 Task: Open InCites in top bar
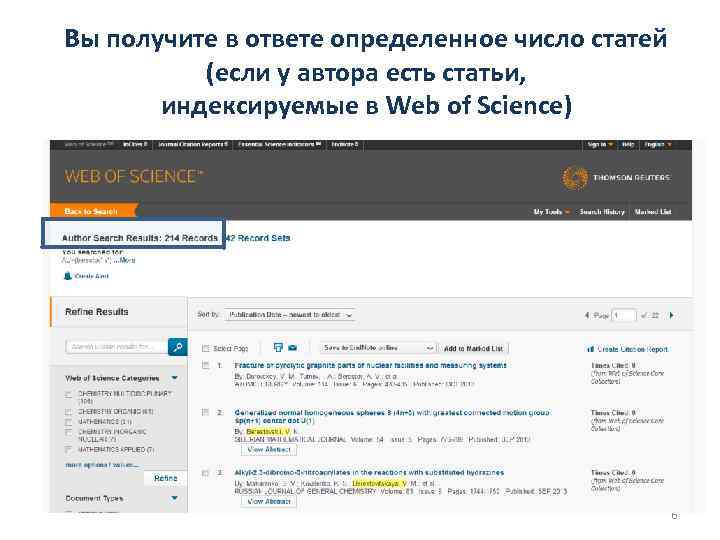click(135, 145)
